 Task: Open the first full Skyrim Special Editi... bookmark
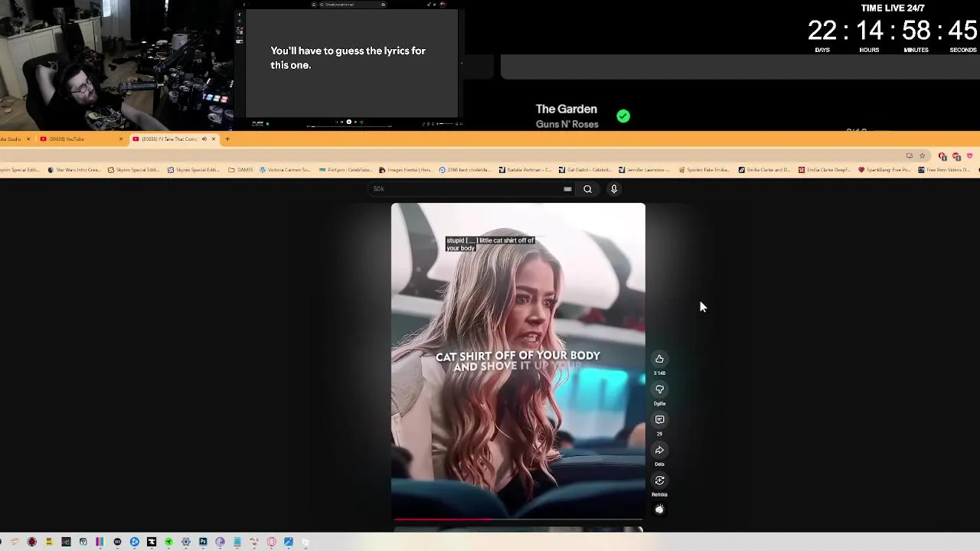(133, 170)
